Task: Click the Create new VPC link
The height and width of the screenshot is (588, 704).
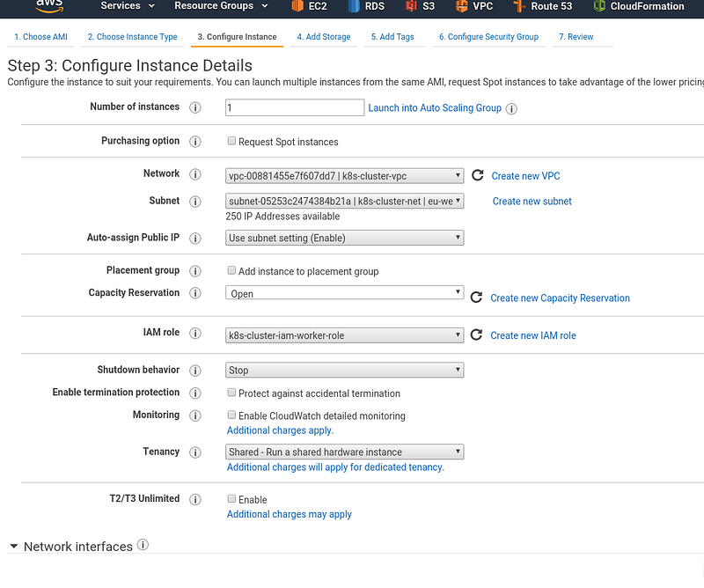Action: pos(525,176)
